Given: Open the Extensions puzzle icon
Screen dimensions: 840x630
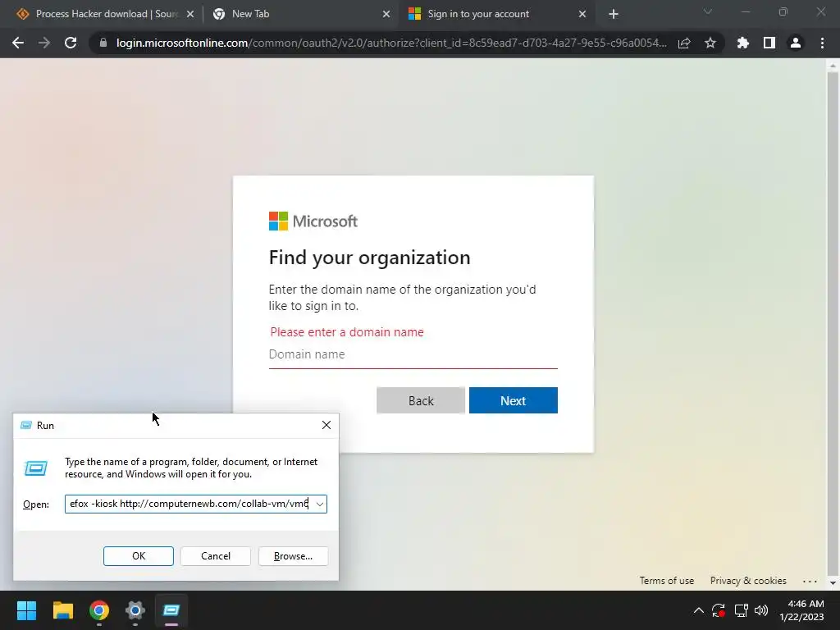Looking at the screenshot, I should [x=742, y=43].
